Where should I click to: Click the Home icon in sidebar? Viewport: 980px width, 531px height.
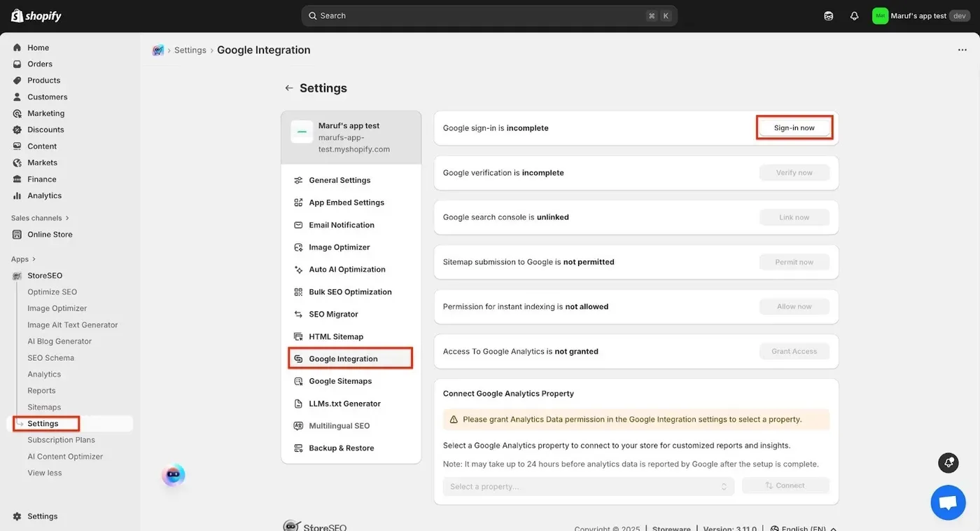(x=17, y=48)
